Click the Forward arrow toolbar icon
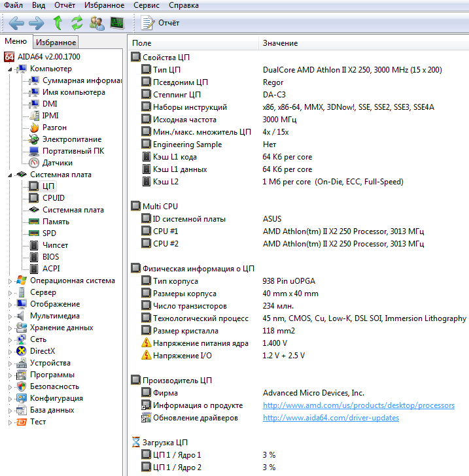Image resolution: width=469 pixels, height=476 pixels. click(x=37, y=23)
